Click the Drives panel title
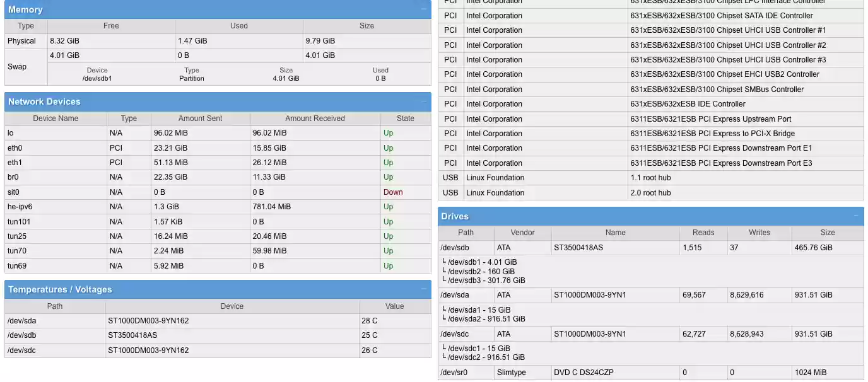This screenshot has height=382, width=868. tap(455, 216)
